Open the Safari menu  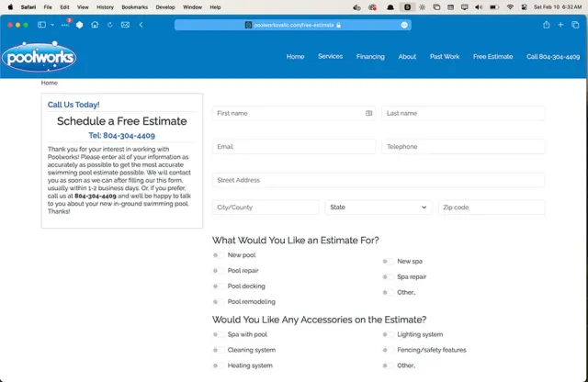pyautogui.click(x=28, y=7)
